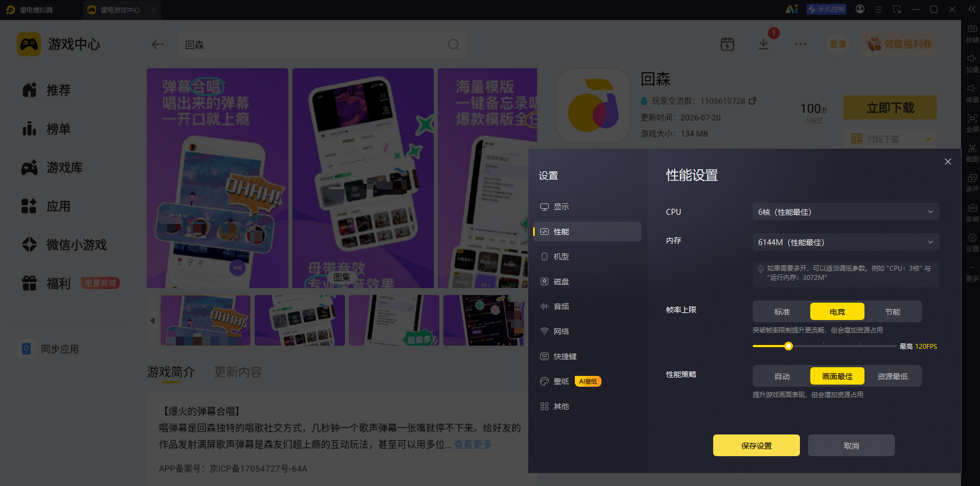Click the search field containing 回森
Screen dimensions: 980x486
322,44
